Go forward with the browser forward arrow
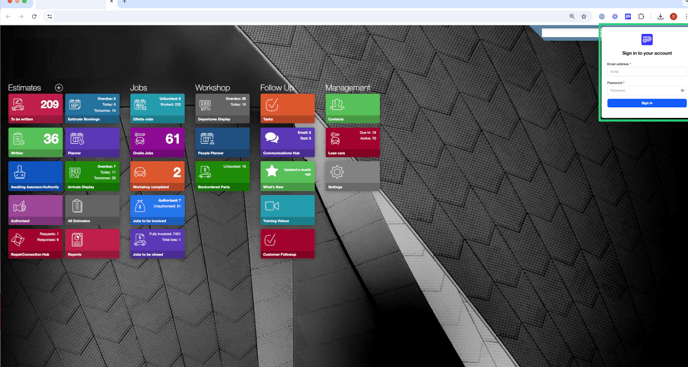This screenshot has height=367, width=688. (21, 17)
